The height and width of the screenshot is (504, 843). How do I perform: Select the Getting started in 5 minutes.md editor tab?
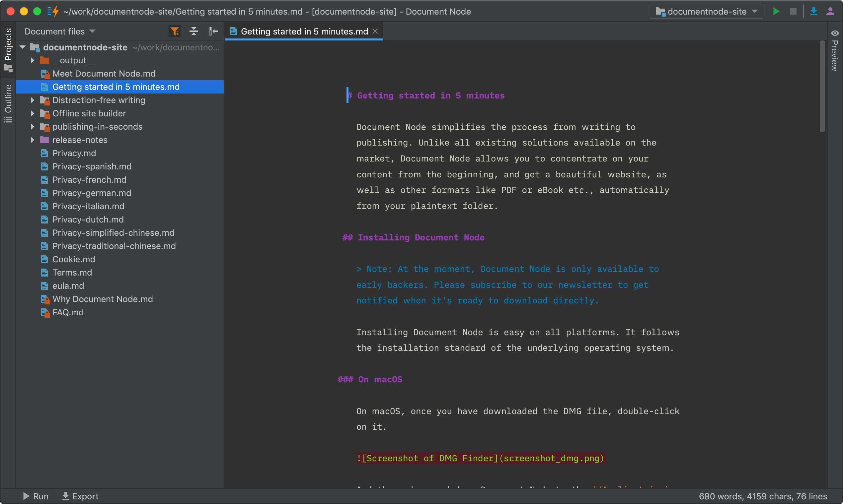pyautogui.click(x=304, y=31)
